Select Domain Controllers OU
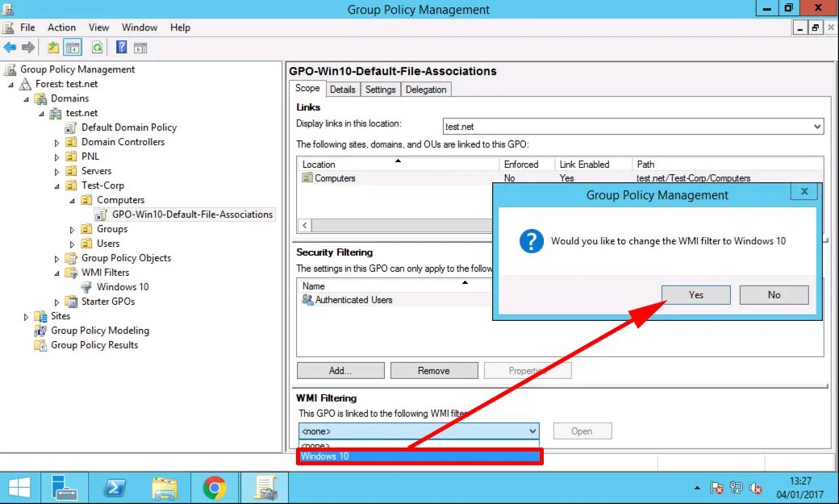Image resolution: width=839 pixels, height=504 pixels. click(123, 142)
